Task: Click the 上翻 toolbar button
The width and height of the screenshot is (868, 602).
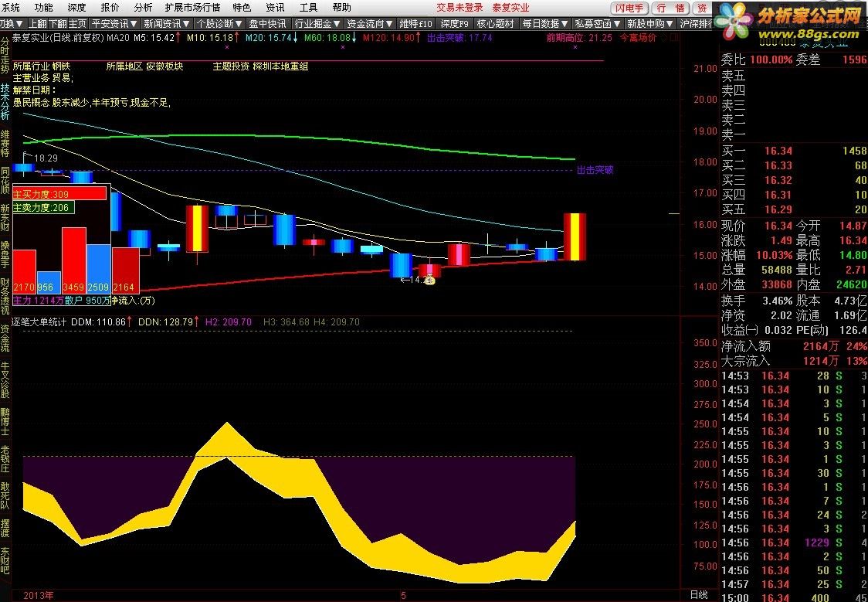Action: tap(38, 24)
